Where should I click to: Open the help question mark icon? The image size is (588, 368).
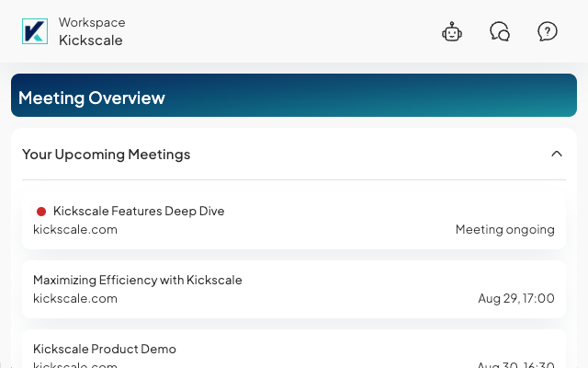[548, 31]
